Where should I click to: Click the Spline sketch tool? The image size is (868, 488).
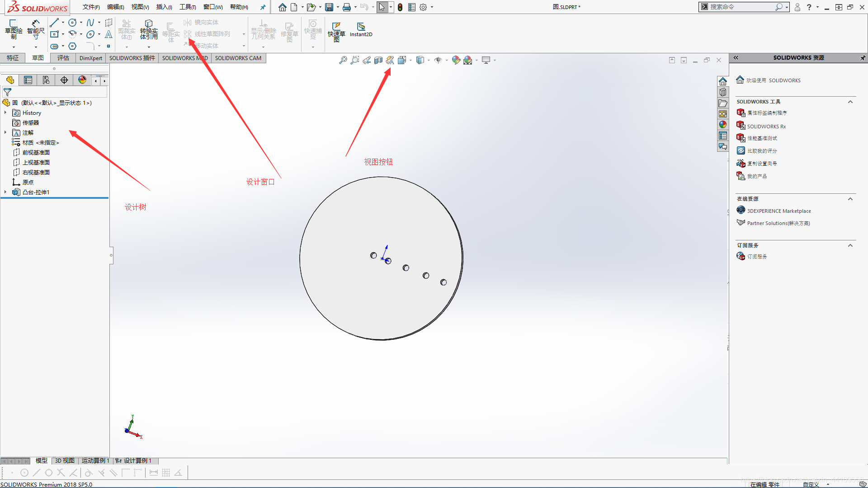(x=90, y=23)
